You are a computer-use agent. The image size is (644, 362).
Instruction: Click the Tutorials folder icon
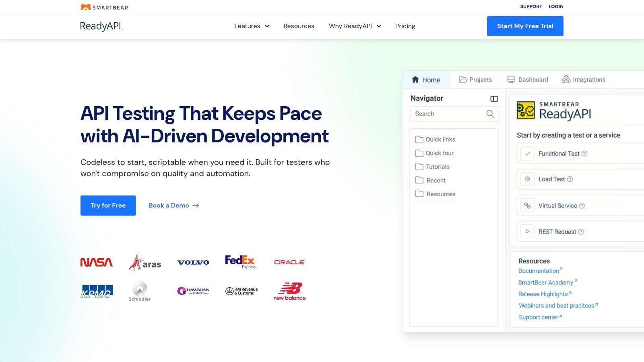[419, 167]
